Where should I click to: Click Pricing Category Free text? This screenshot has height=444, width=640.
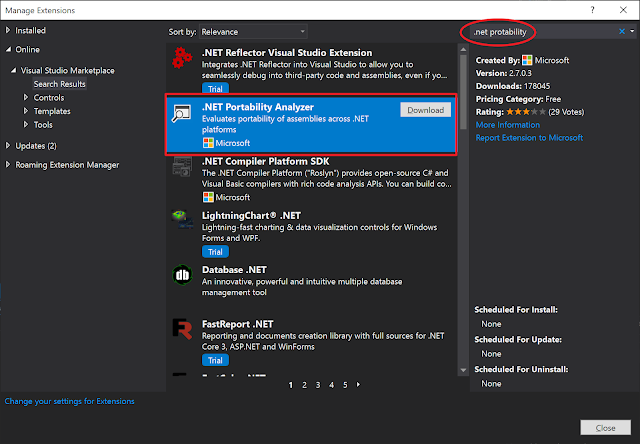[x=518, y=99]
